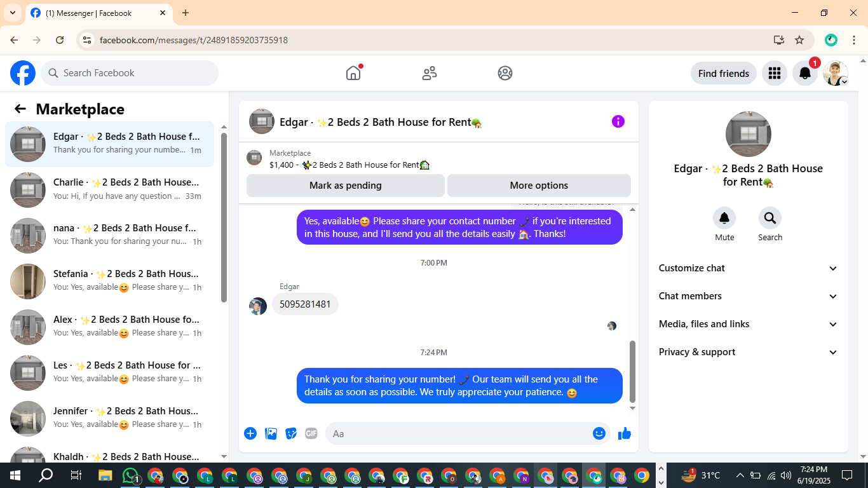Open Charlie conversation in the list
Viewport: 868px width, 488px height.
(x=110, y=190)
